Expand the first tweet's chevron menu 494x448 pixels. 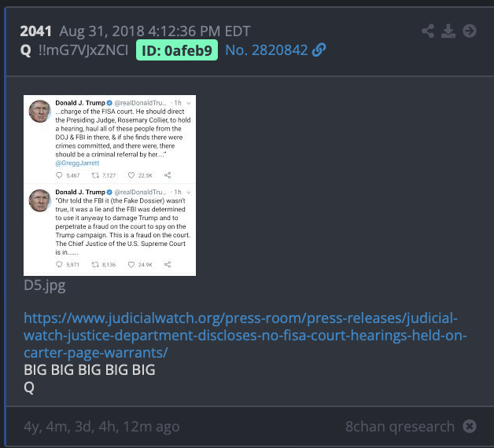[x=189, y=103]
